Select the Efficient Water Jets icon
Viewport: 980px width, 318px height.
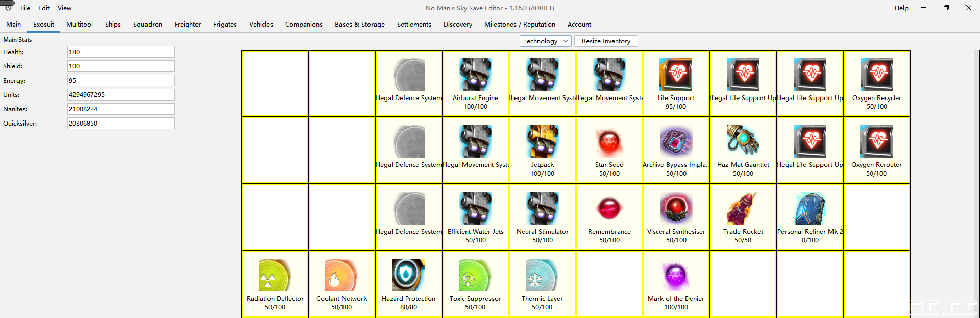pyautogui.click(x=475, y=208)
